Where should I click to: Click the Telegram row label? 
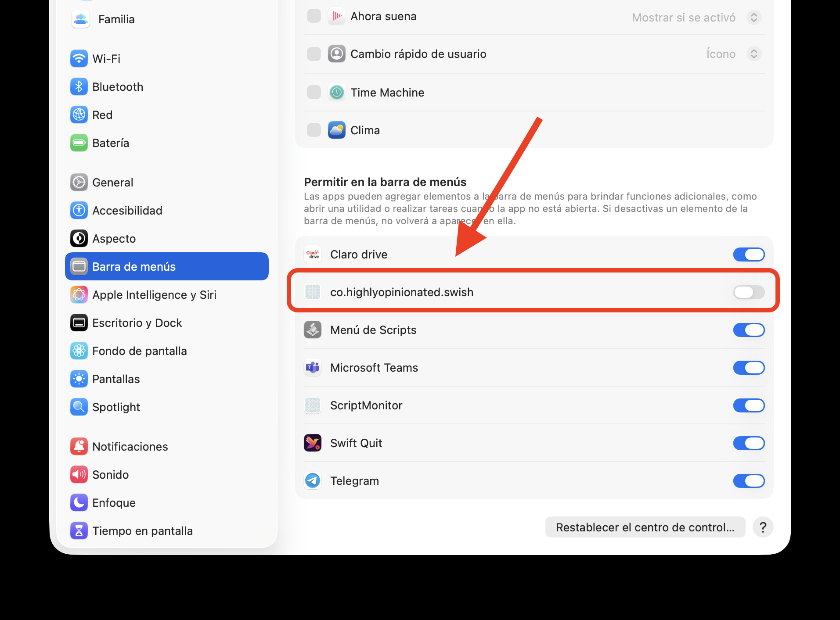tap(354, 481)
